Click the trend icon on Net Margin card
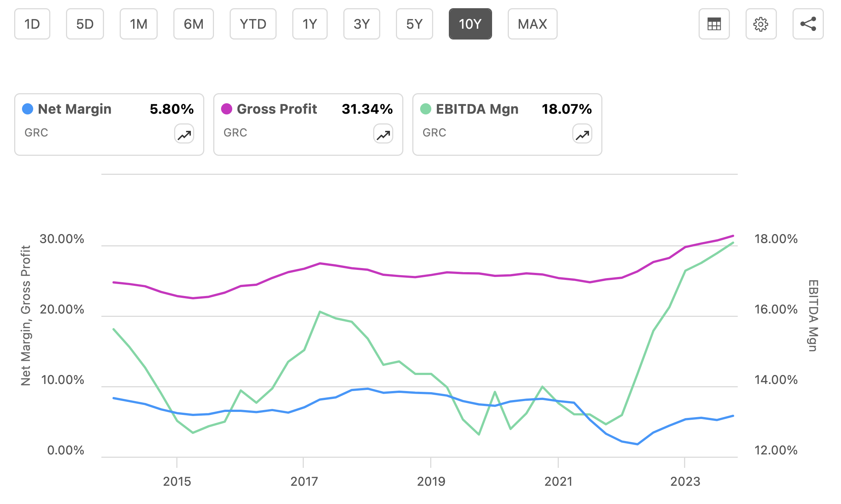The height and width of the screenshot is (504, 841). (x=183, y=134)
